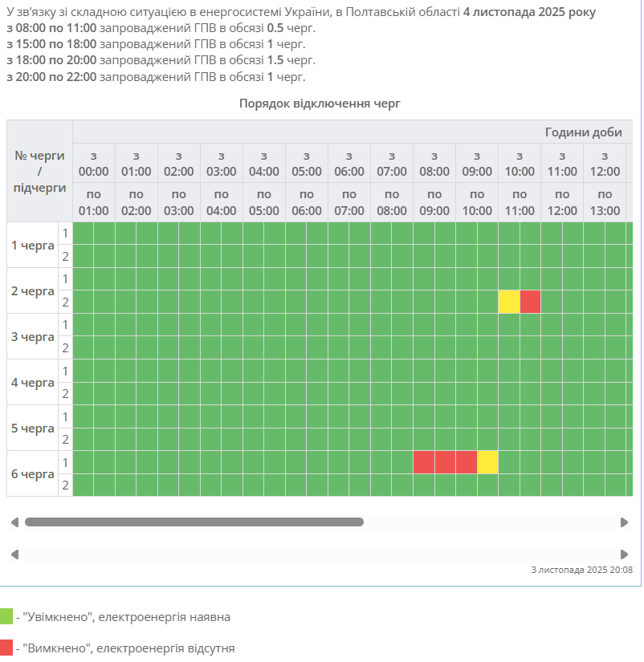The image size is (644, 662).
Task: Click the "3 черга" row label
Action: coord(33,336)
